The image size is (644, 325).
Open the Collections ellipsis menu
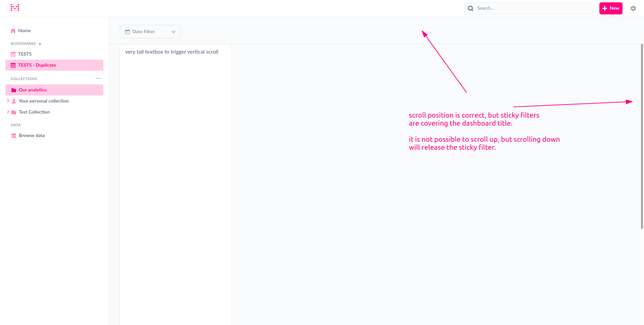pyautogui.click(x=98, y=78)
